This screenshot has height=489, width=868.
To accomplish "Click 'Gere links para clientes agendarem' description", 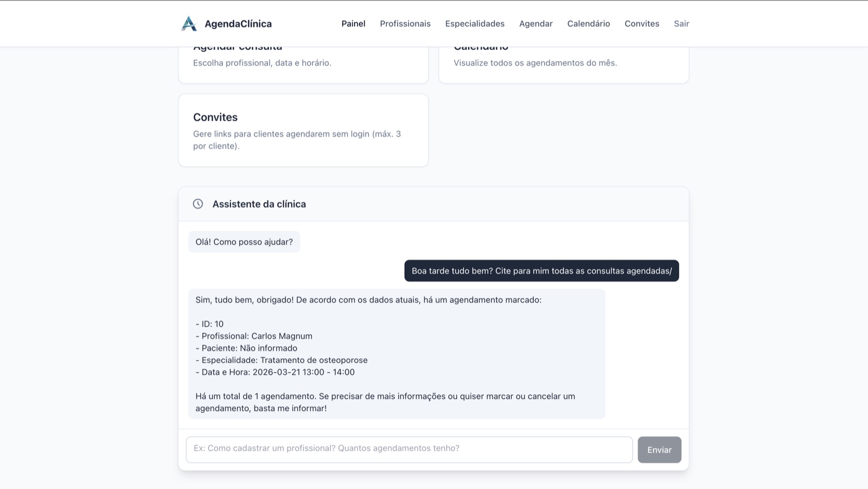I will click(297, 139).
